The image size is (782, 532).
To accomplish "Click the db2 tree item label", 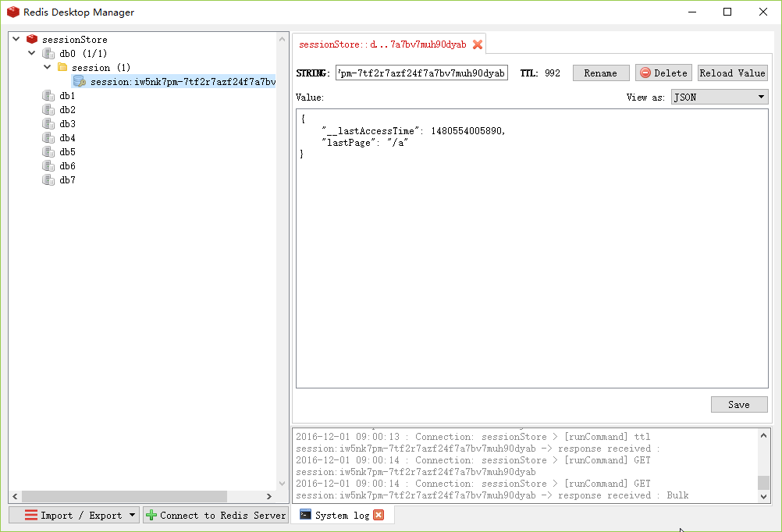I will pyautogui.click(x=67, y=110).
